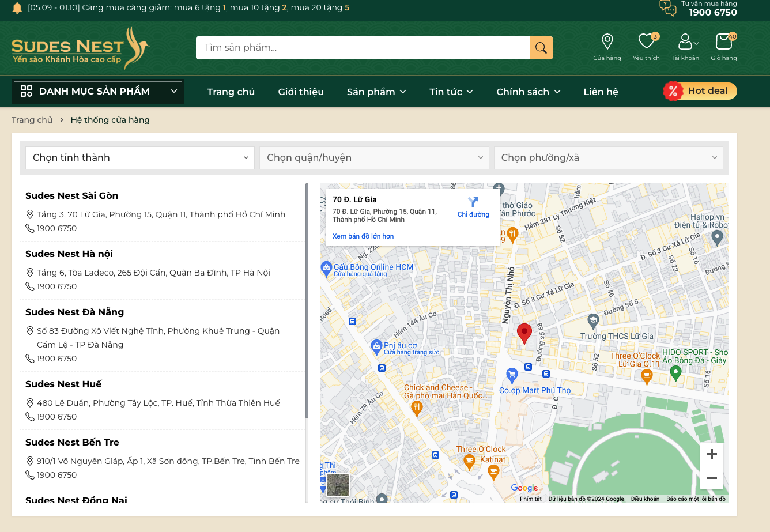Open the Danh mục sản phẩm menu
The width and height of the screenshot is (770, 532).
tap(98, 91)
